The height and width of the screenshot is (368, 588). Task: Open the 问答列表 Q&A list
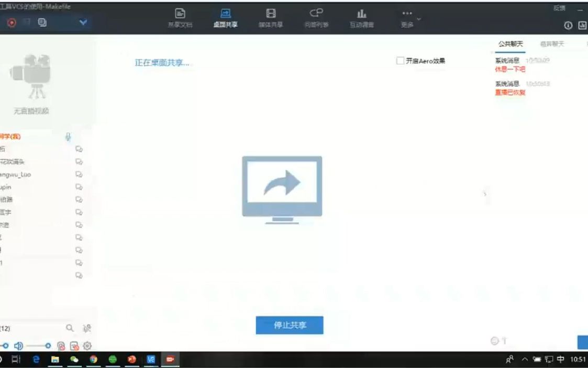pyautogui.click(x=316, y=16)
